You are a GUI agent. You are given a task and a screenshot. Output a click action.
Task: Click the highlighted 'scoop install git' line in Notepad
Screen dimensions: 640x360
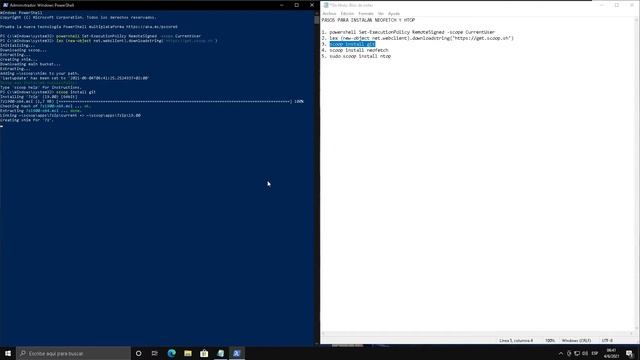pyautogui.click(x=352, y=44)
